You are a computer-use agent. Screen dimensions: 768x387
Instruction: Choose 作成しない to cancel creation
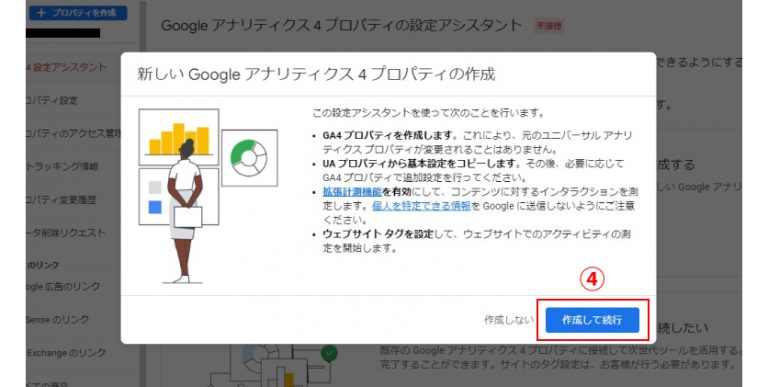point(509,320)
